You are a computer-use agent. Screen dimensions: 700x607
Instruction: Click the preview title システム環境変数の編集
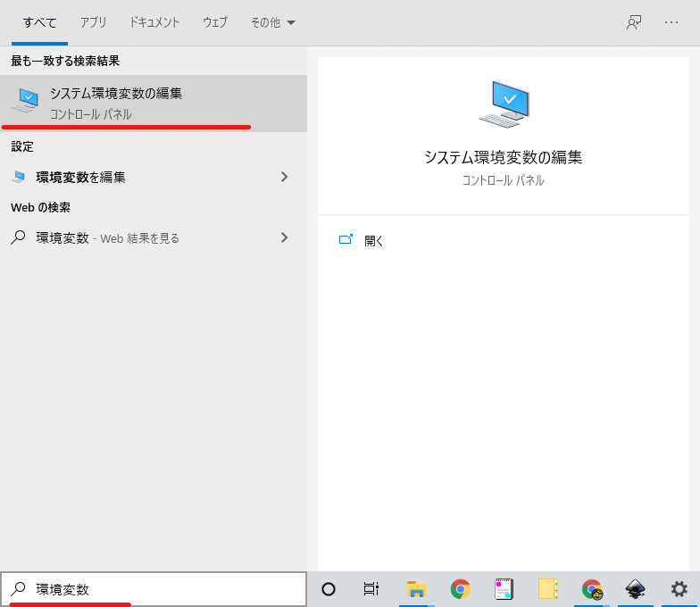pos(504,157)
